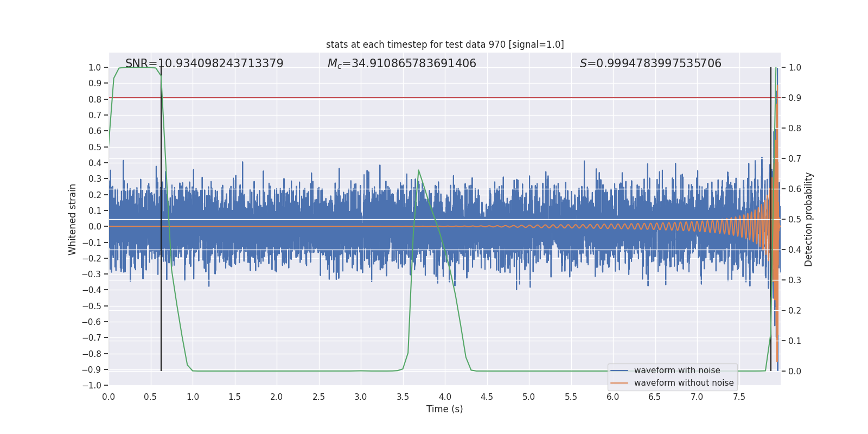Click the 7.5 tick label on time axis
The image size is (868, 434).
pyautogui.click(x=739, y=397)
